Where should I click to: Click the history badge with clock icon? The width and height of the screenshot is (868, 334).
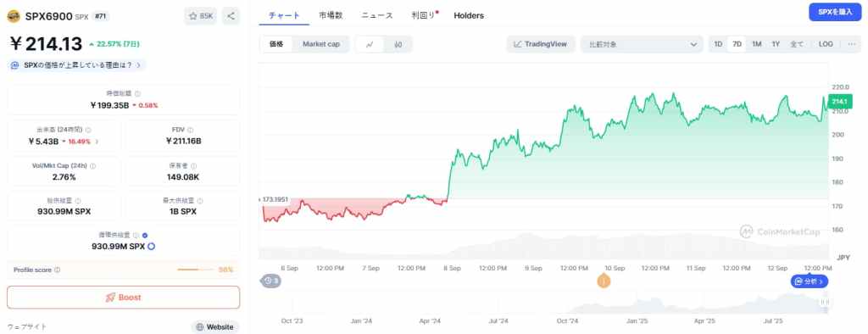coord(270,281)
